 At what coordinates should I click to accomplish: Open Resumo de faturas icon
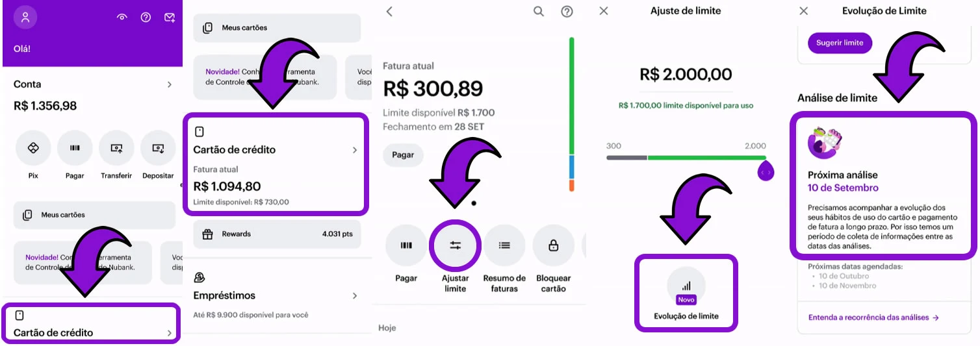[504, 245]
